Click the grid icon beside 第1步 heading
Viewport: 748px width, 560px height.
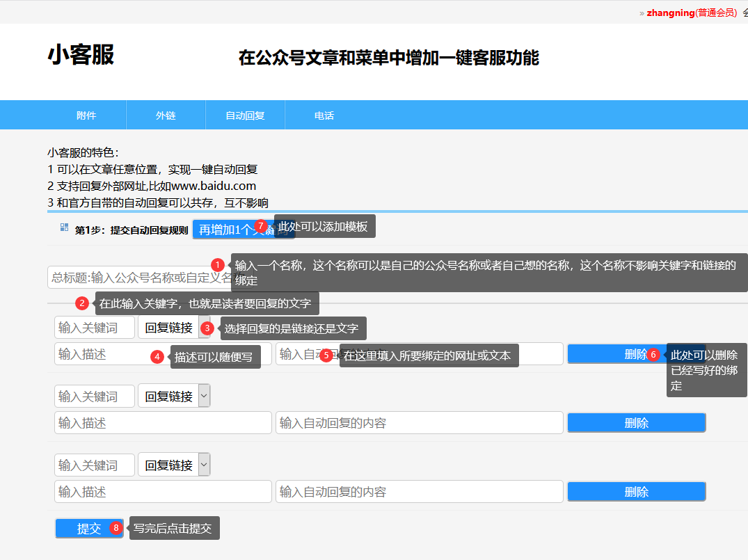coord(65,227)
